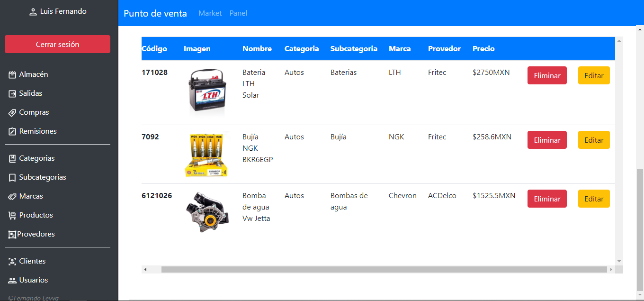Click the Productos cart icon
The height and width of the screenshot is (301, 644).
12,215
